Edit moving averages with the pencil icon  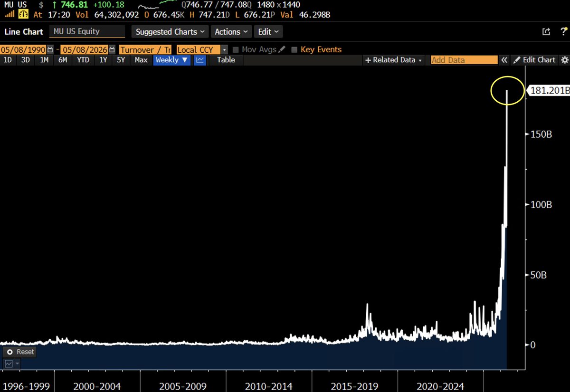pos(282,49)
